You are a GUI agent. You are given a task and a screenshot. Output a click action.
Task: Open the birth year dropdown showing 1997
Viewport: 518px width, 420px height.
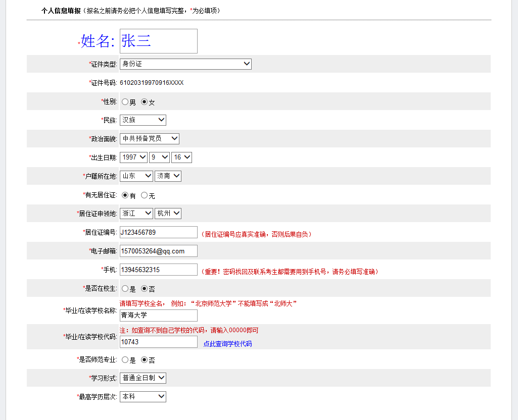[133, 157]
